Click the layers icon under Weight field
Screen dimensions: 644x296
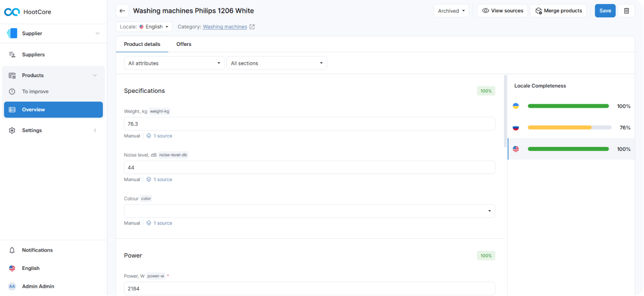tap(149, 136)
